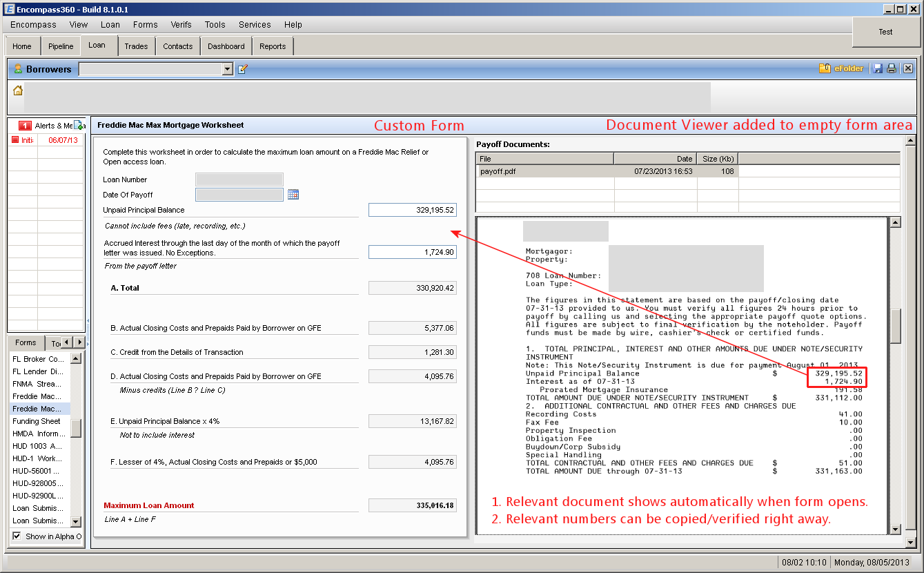Sort documents by File column header
Image resolution: width=924 pixels, height=573 pixels.
(x=545, y=159)
